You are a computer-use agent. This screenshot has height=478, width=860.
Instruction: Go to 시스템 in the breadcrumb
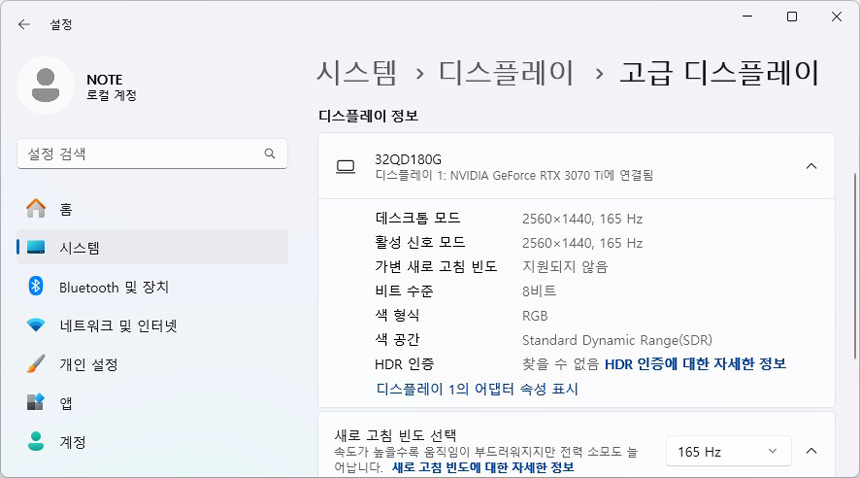pos(356,73)
